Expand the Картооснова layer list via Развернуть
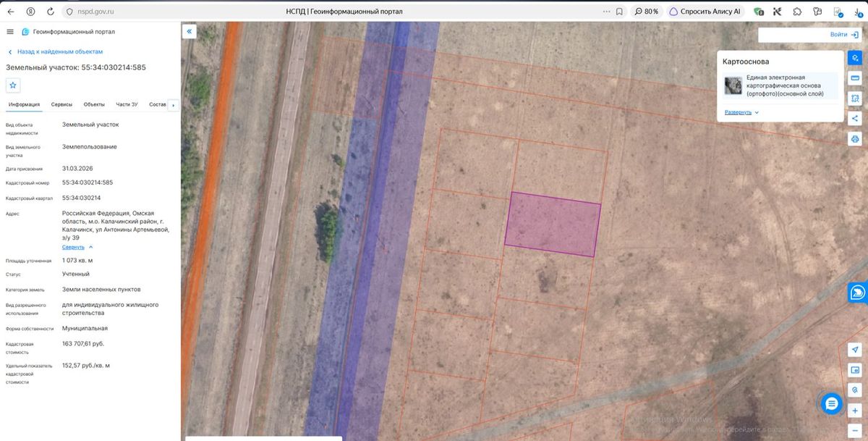Image resolution: width=868 pixels, height=441 pixels. [x=742, y=112]
